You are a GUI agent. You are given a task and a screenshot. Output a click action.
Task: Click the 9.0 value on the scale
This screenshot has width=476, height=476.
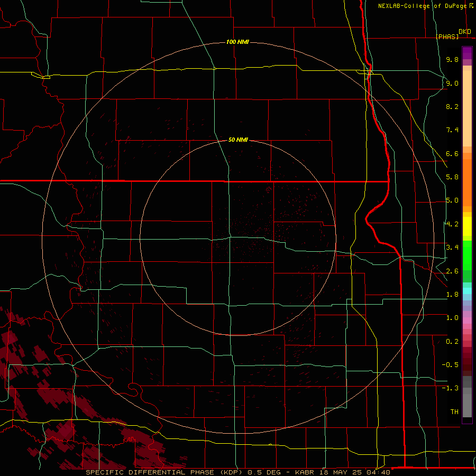click(452, 83)
